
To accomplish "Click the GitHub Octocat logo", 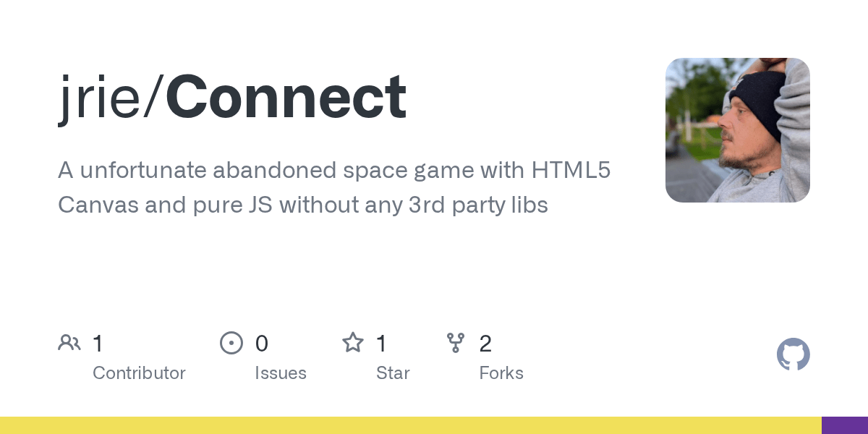I will point(793,354).
